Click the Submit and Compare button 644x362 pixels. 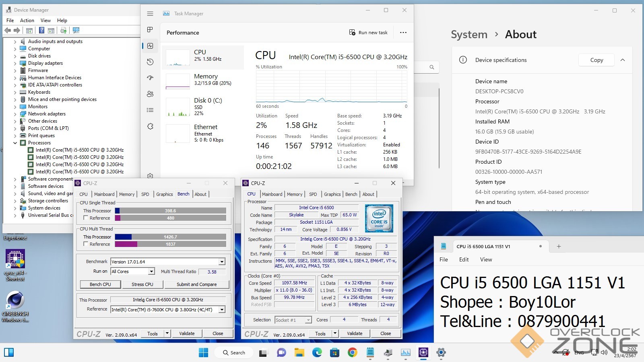[x=196, y=284]
